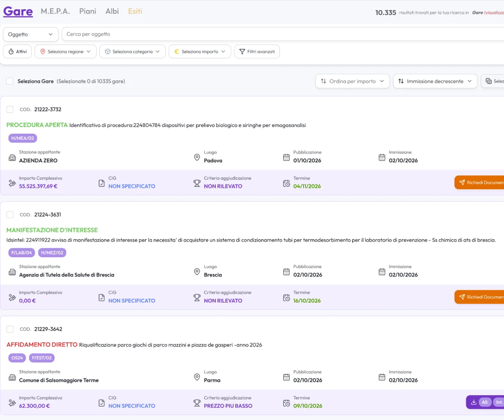
Task: Switch to the Esiti tab
Action: click(135, 11)
